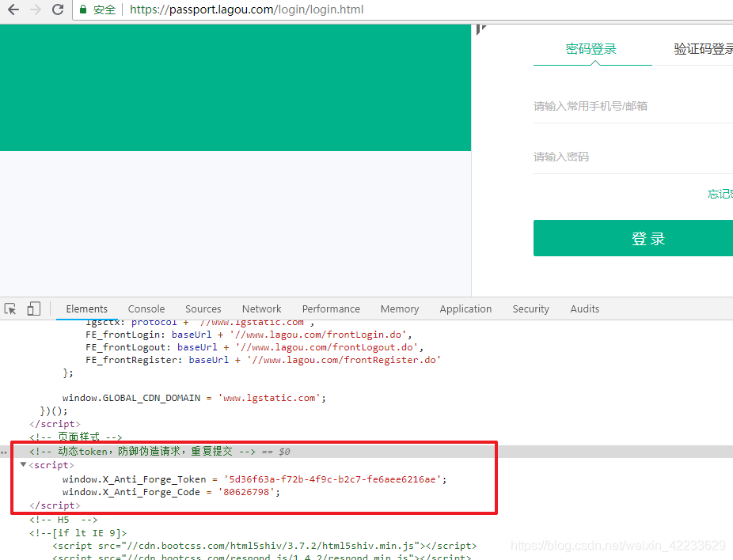Activate the inspect element picker icon
733x560 pixels.
click(10, 308)
